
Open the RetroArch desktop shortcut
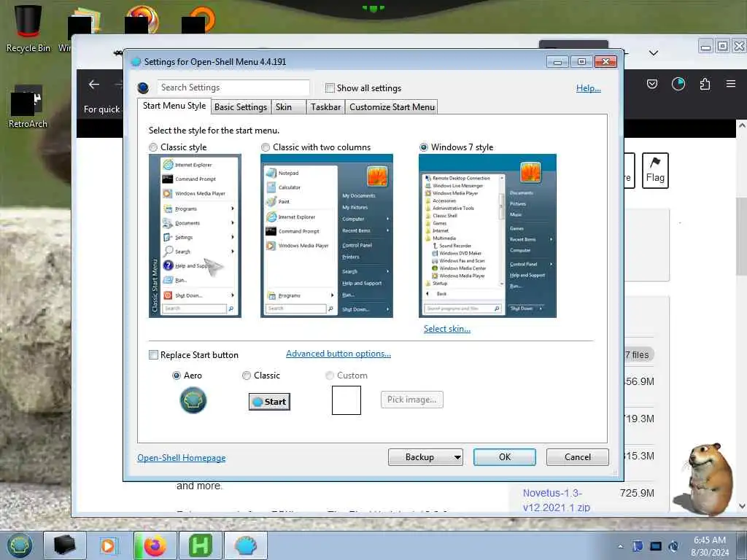[x=28, y=106]
